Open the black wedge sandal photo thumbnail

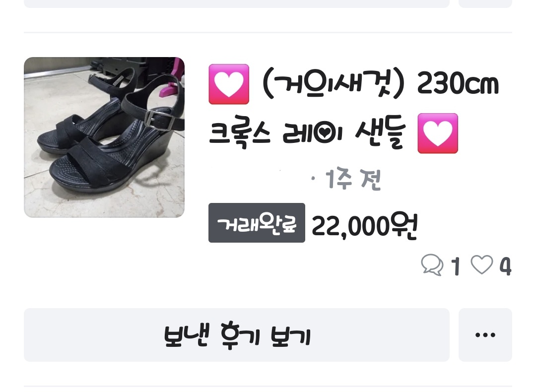(x=104, y=137)
